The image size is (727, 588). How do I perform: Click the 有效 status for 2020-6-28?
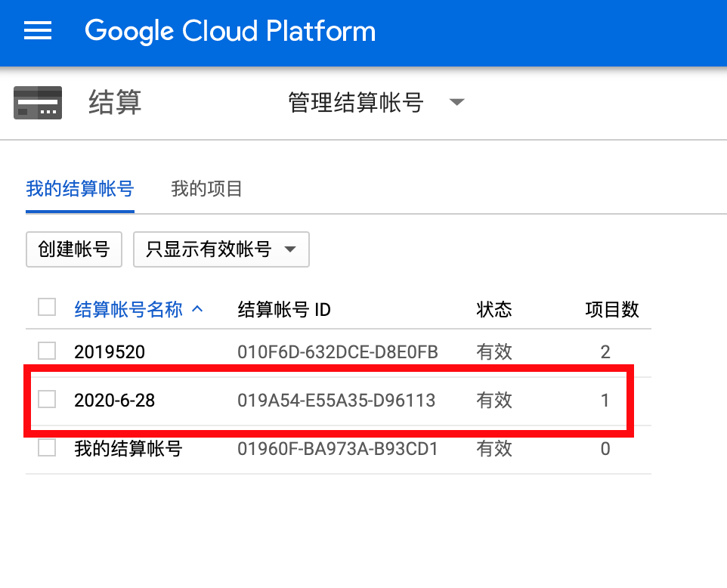click(x=494, y=401)
